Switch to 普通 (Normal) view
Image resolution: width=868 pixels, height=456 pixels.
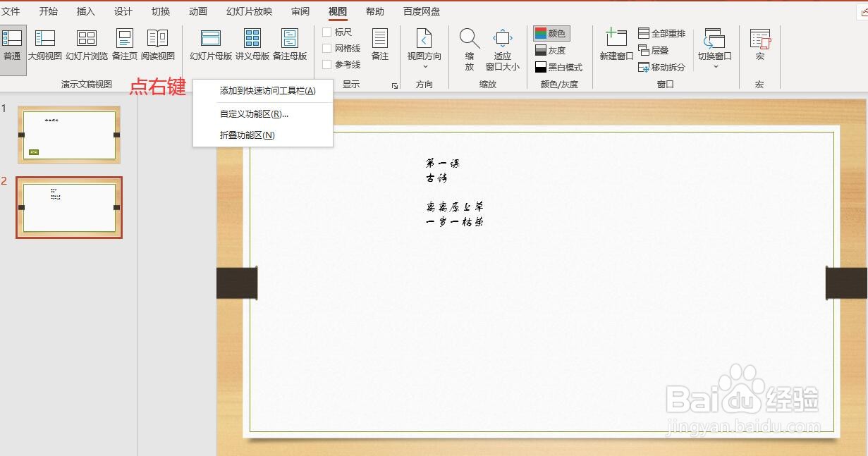pyautogui.click(x=12, y=44)
